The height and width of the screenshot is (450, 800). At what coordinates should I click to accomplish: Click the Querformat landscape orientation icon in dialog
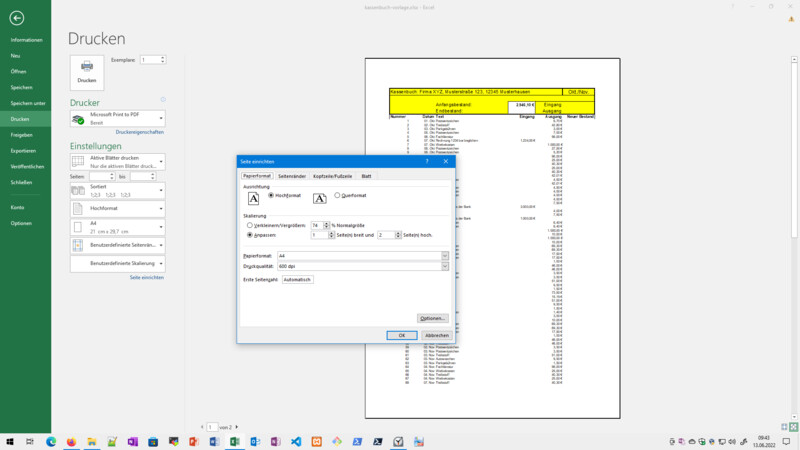(x=319, y=198)
